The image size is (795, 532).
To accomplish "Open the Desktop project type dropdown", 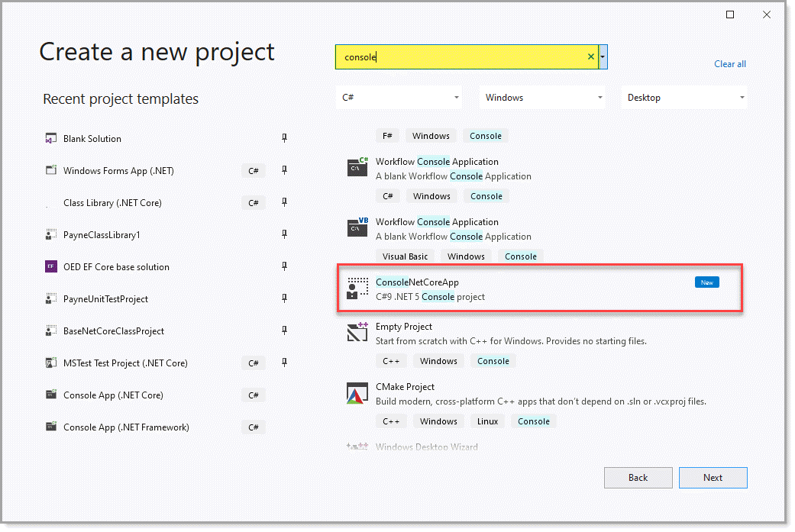I will click(684, 97).
